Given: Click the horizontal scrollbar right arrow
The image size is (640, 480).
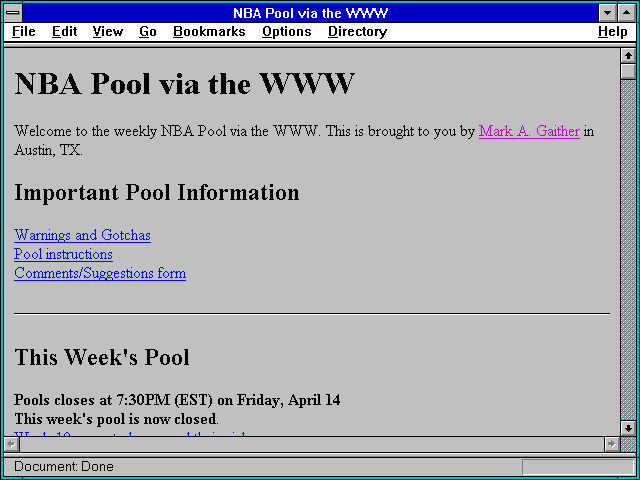Looking at the screenshot, I should tap(611, 444).
